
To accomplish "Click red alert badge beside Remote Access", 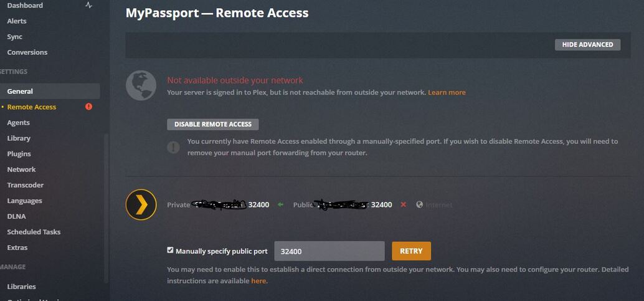I will tap(88, 107).
